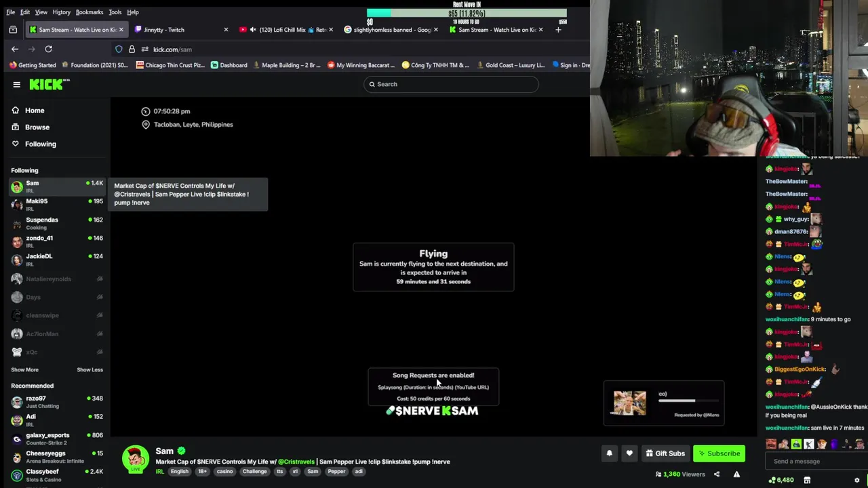Click the notification bell for Sam
This screenshot has height=488, width=868.
tap(609, 453)
